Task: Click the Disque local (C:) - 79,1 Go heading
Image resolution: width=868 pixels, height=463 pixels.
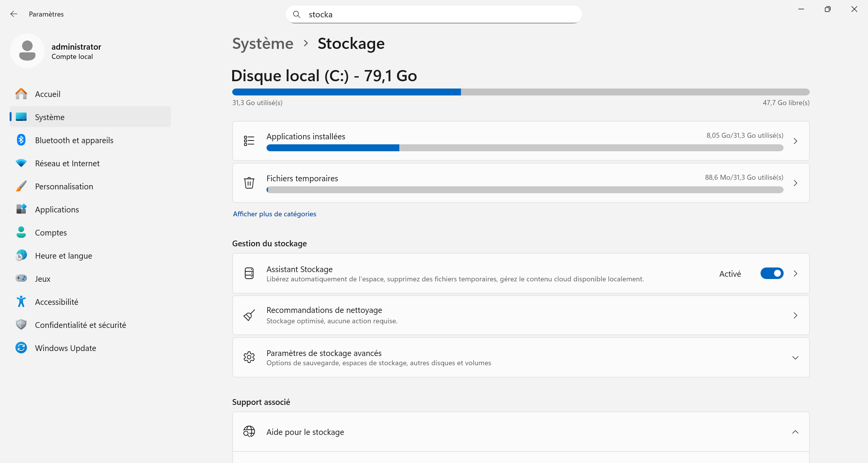Action: pos(324,76)
